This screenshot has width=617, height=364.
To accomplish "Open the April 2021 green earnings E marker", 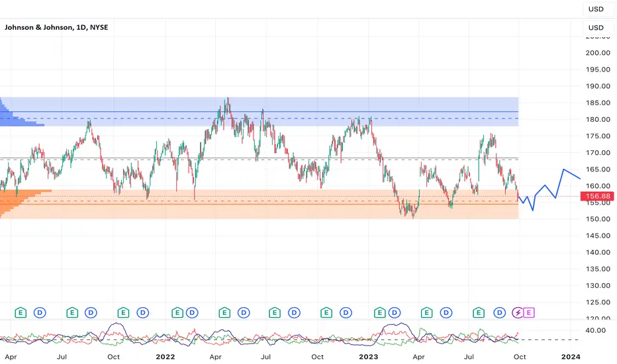I will pyautogui.click(x=21, y=313).
